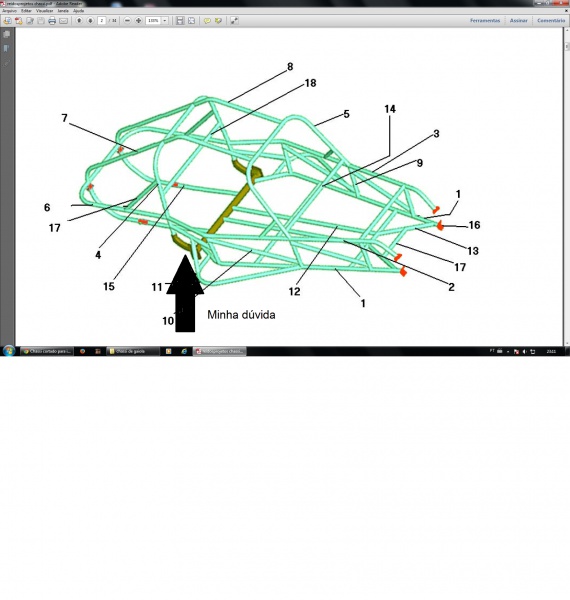Open the Arquivo menu
The height and width of the screenshot is (600, 570).
[x=9, y=11]
